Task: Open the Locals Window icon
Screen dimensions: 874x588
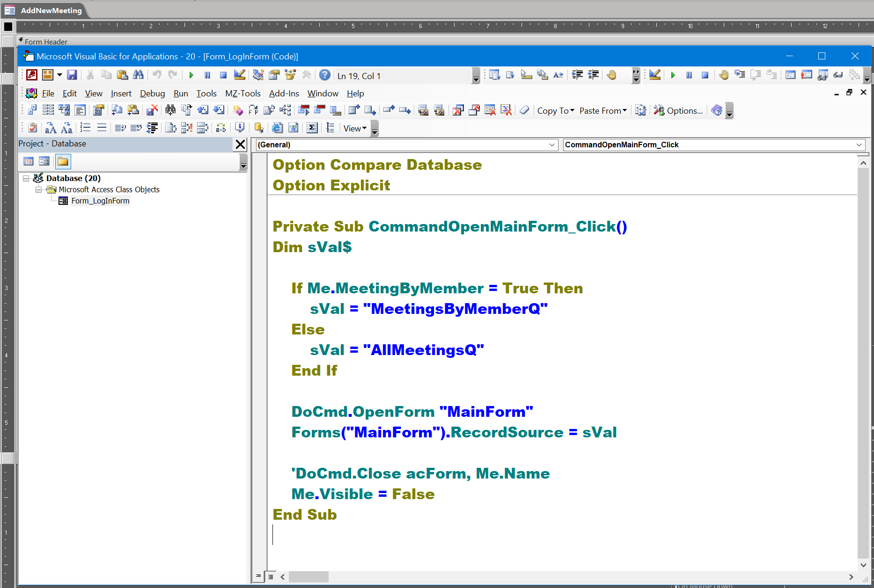Action: click(790, 75)
